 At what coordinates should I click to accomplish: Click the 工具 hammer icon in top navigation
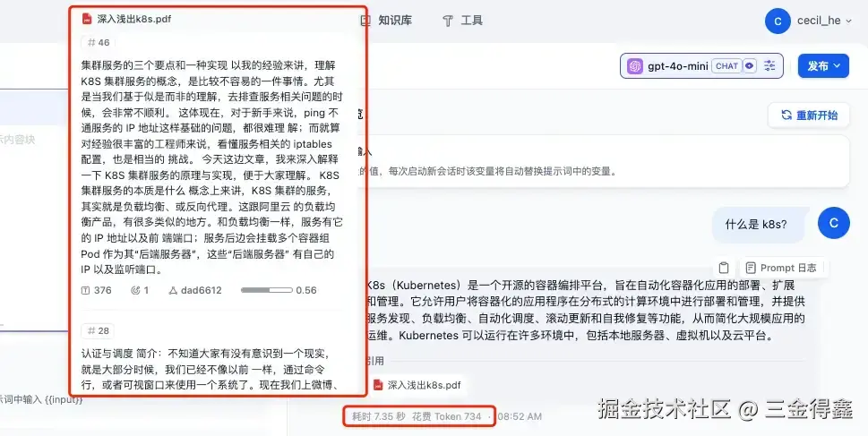(x=448, y=21)
